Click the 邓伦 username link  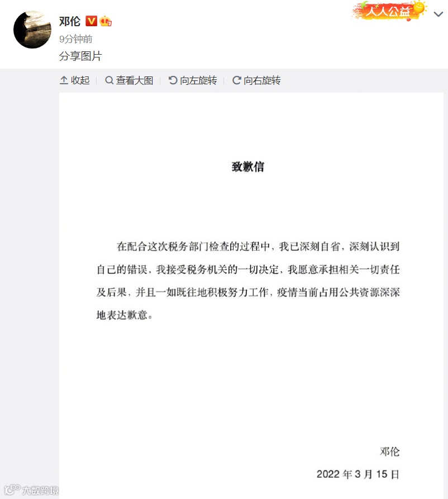(x=70, y=21)
